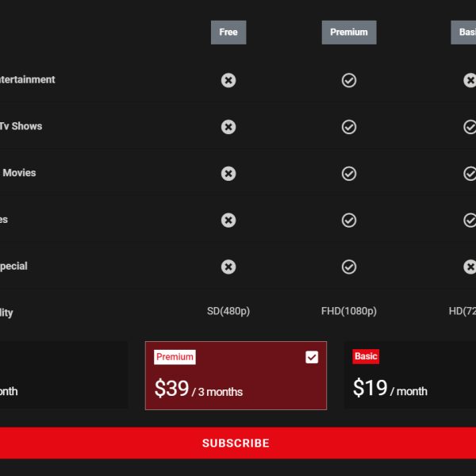Click the white Premium label on the plan card
476x476 pixels.
[175, 357]
